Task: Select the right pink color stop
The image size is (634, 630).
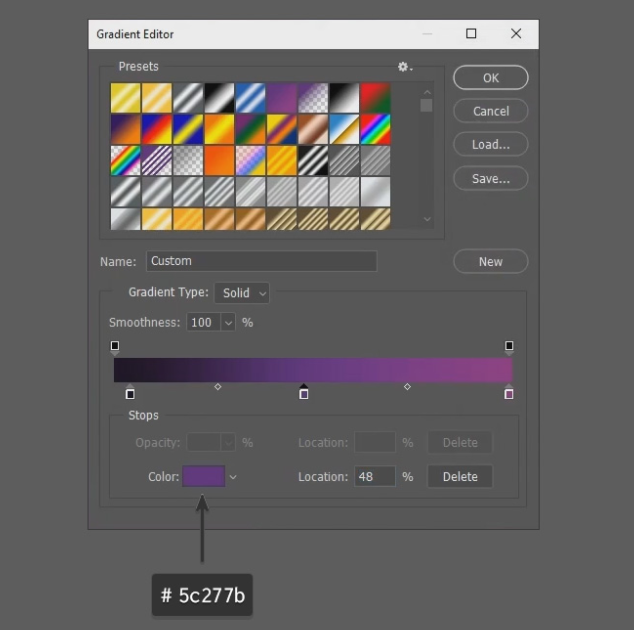Action: tap(509, 394)
